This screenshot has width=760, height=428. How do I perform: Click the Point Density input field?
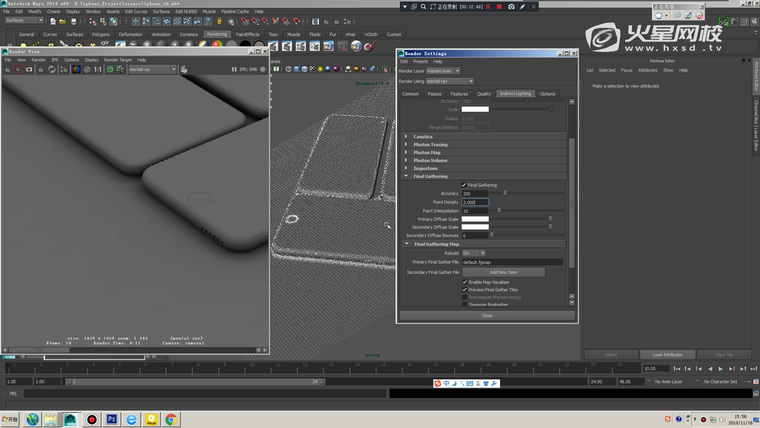[475, 202]
